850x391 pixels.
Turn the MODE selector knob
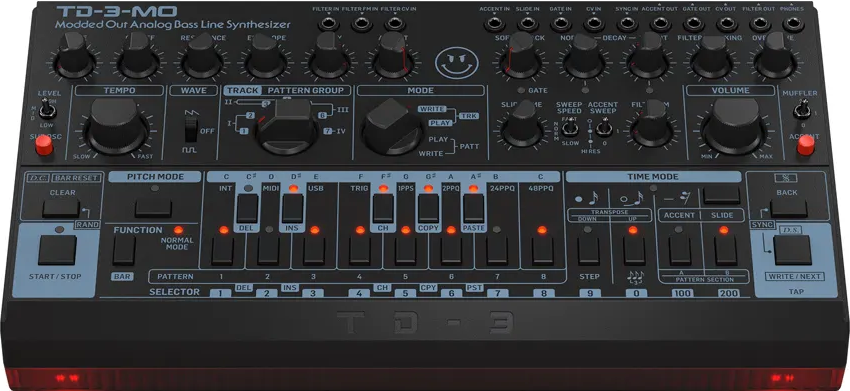point(392,127)
